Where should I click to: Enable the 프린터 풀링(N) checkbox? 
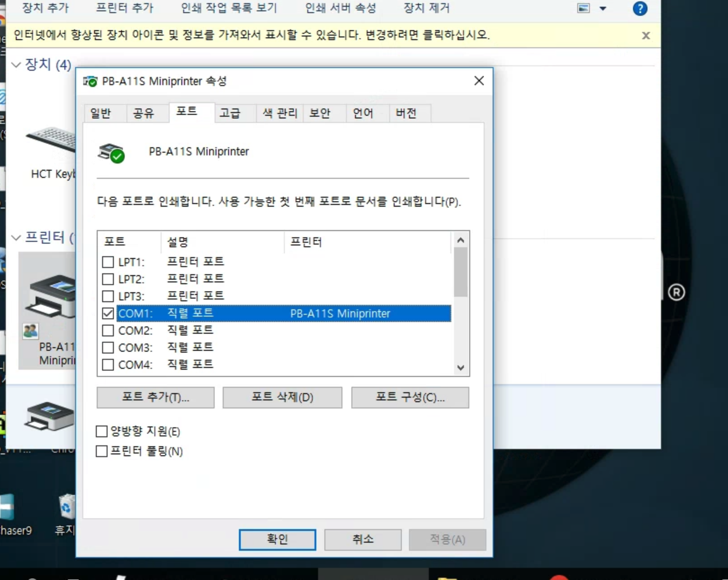coord(102,451)
